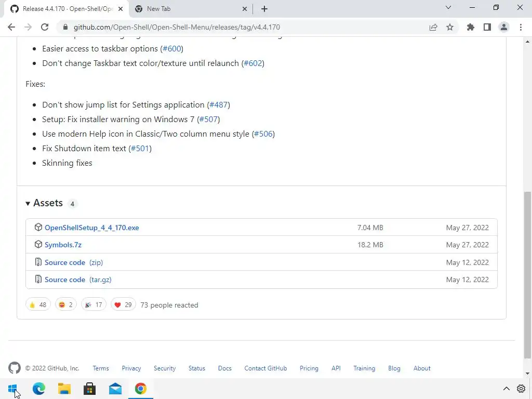This screenshot has height=399, width=532.
Task: Open the Privacy footer link
Action: tap(131, 368)
